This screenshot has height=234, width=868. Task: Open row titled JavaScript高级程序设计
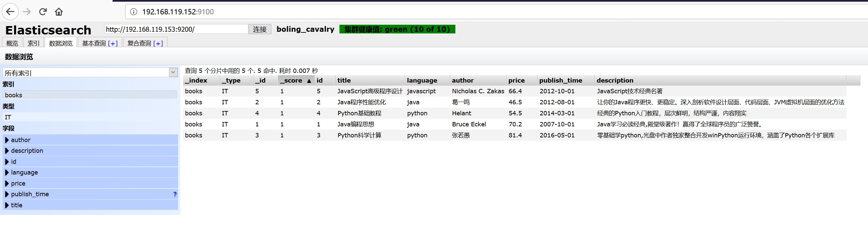(370, 91)
